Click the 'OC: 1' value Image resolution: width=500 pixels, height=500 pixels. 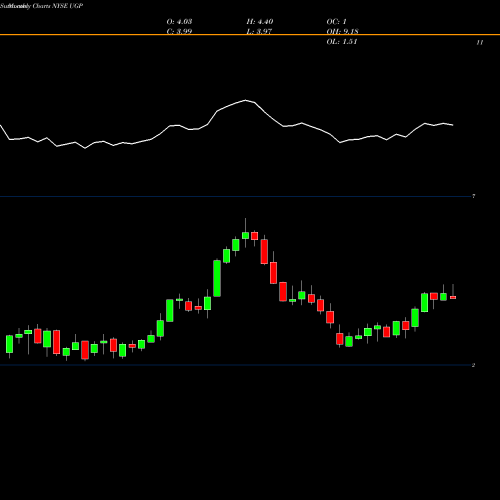click(336, 22)
